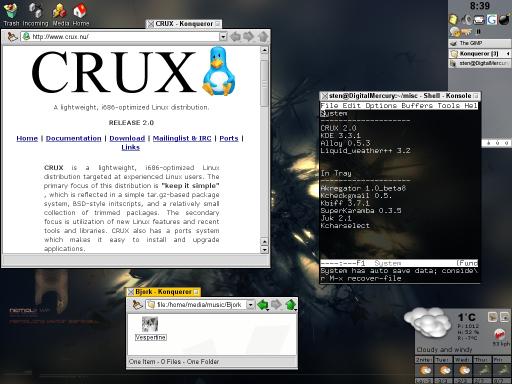Image resolution: width=512 pixels, height=384 pixels.
Task: Click the black bomb tray icon
Action: point(504,20)
